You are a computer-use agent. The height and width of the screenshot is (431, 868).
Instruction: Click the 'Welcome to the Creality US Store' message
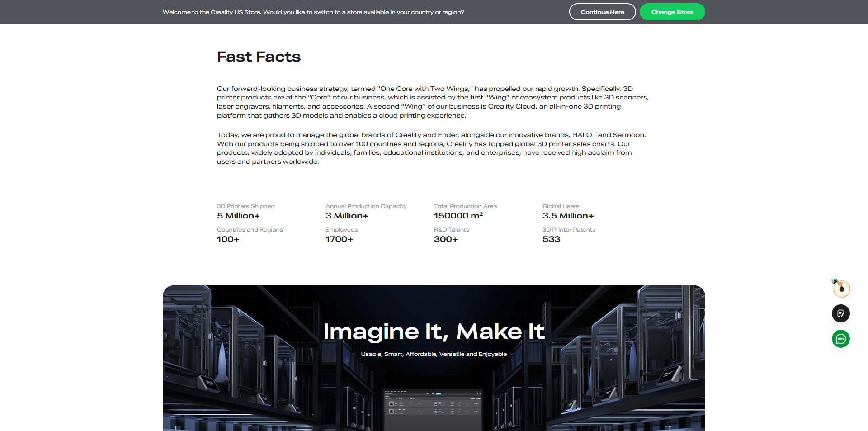pyautogui.click(x=313, y=12)
